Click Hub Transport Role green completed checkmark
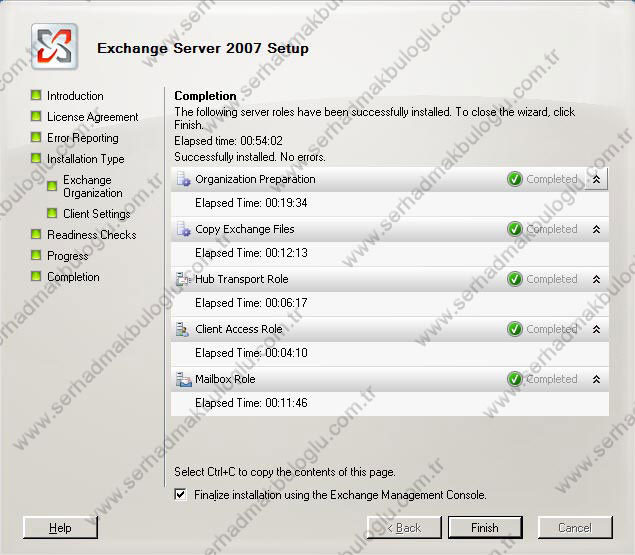Image resolution: width=635 pixels, height=555 pixels. [x=515, y=279]
